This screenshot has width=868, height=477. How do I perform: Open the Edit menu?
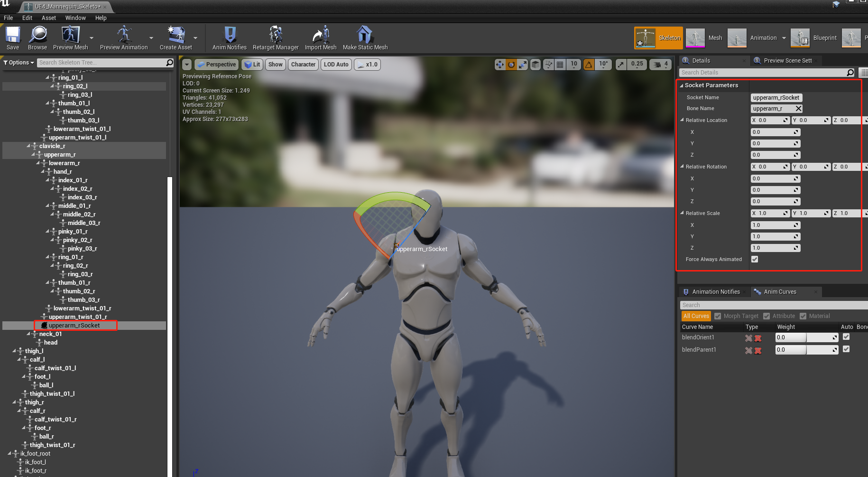click(x=28, y=18)
